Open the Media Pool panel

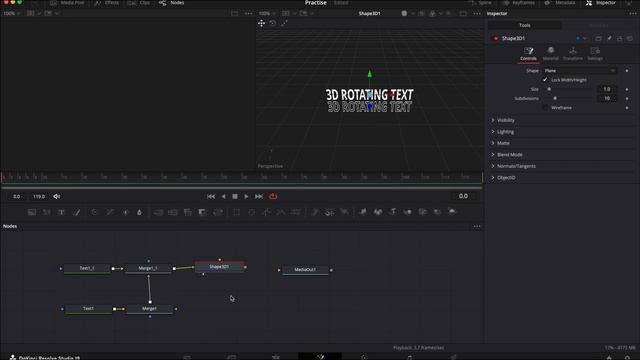[x=67, y=3]
